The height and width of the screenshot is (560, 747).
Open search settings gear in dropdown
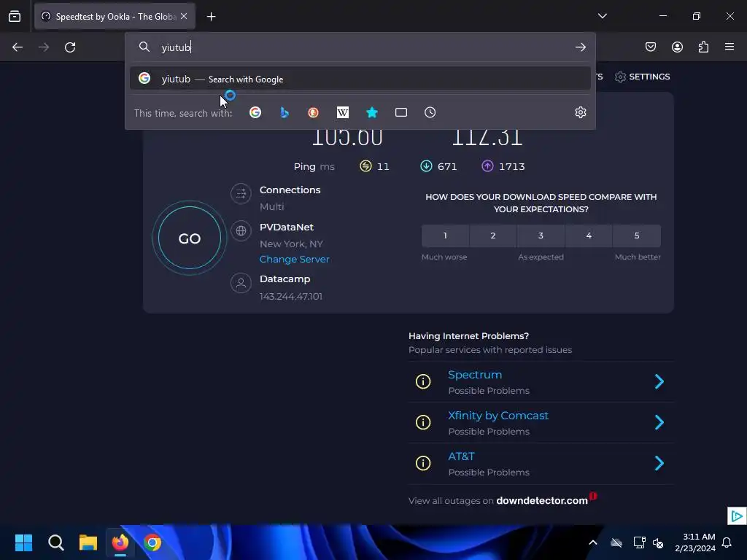pos(580,112)
